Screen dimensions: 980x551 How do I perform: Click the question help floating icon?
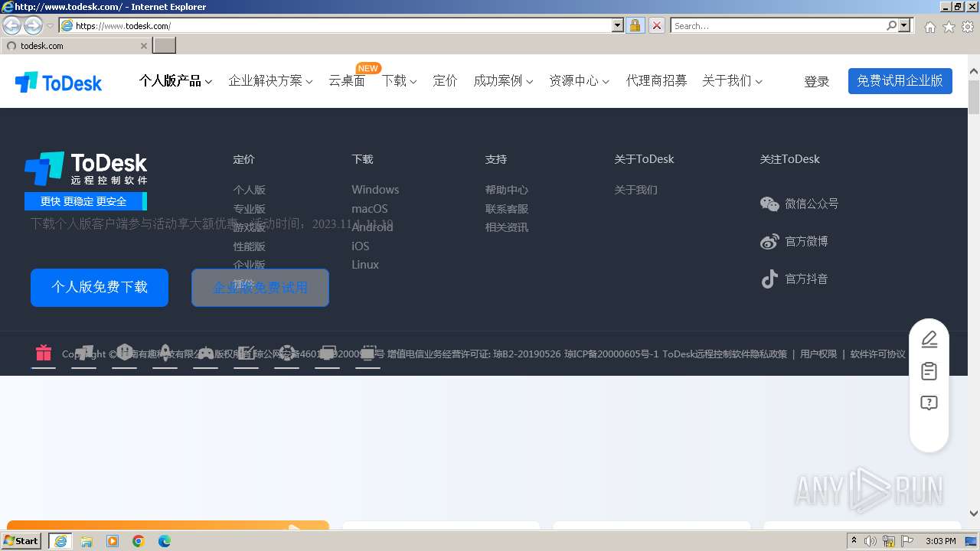pos(929,403)
